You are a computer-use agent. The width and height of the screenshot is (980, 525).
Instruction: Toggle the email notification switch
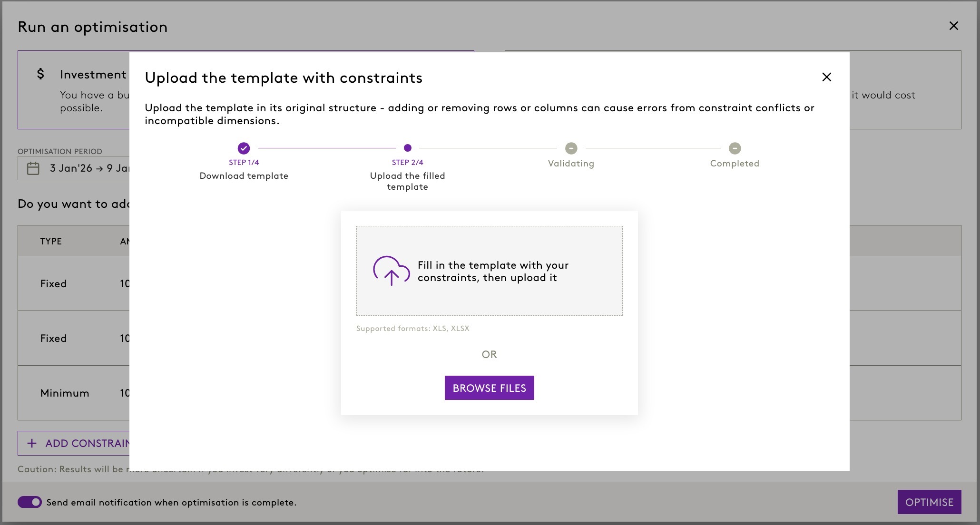coord(29,502)
